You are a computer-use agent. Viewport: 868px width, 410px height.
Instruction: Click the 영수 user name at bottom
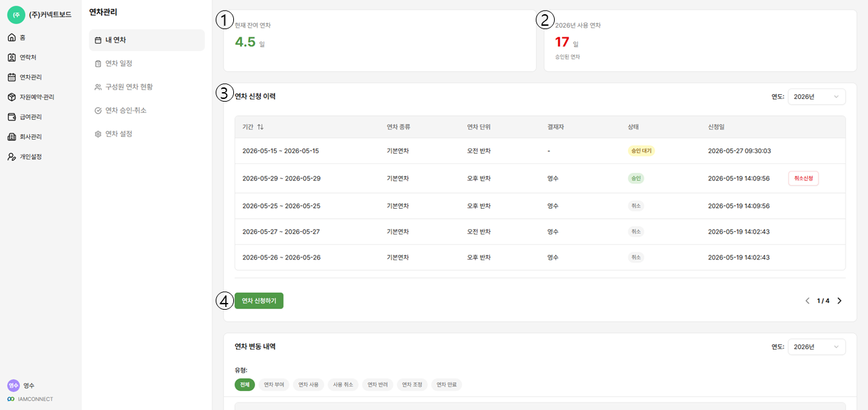[28, 386]
